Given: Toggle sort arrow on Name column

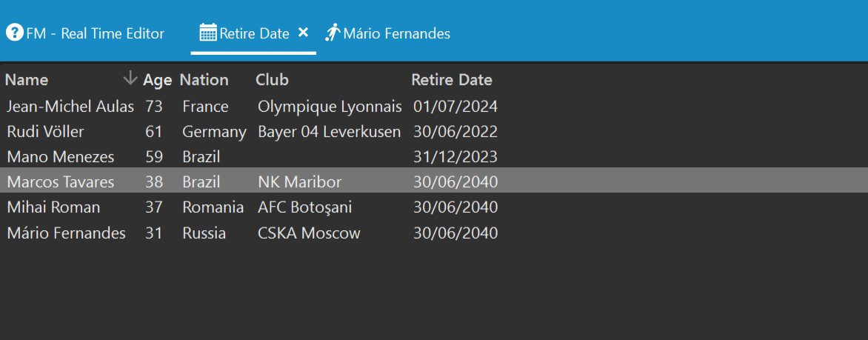Looking at the screenshot, I should point(130,78).
